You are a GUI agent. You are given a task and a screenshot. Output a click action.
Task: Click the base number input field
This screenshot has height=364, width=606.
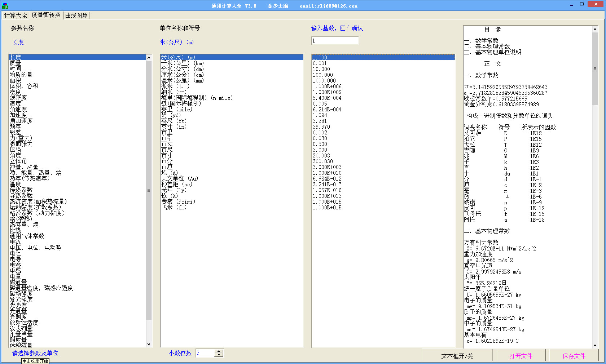335,41
